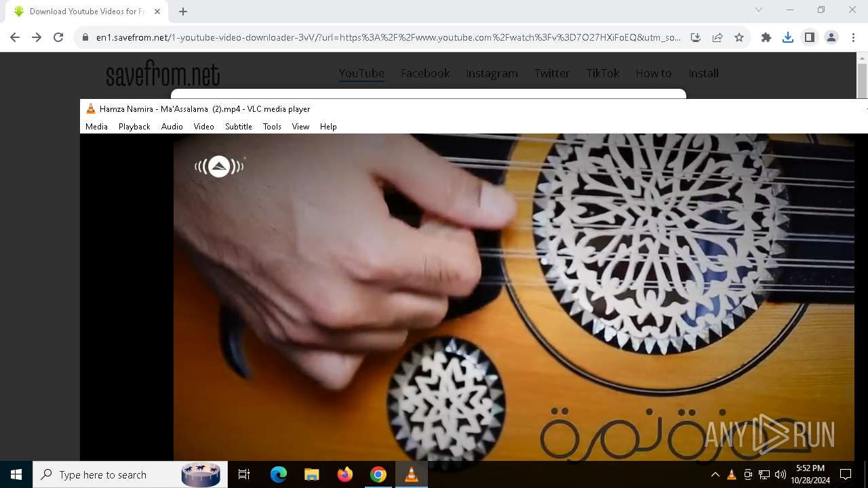Open a new Chrome tab
This screenshot has height=488, width=868.
pos(183,12)
